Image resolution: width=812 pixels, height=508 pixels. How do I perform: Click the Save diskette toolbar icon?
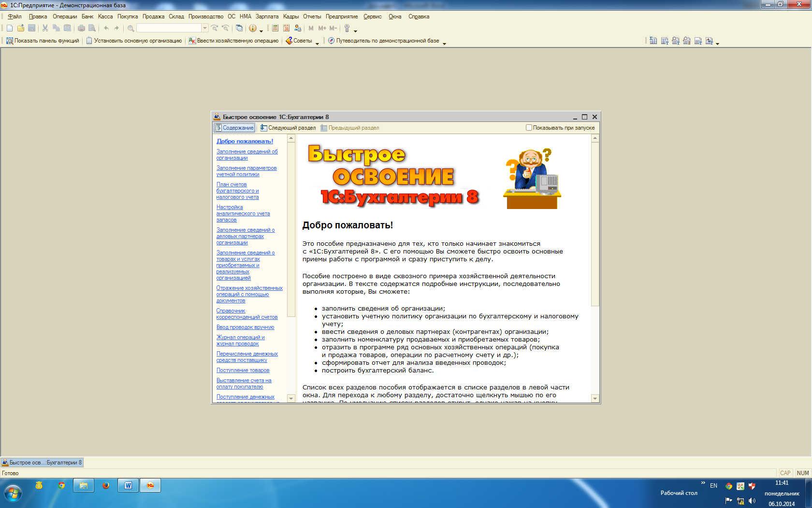(32, 28)
